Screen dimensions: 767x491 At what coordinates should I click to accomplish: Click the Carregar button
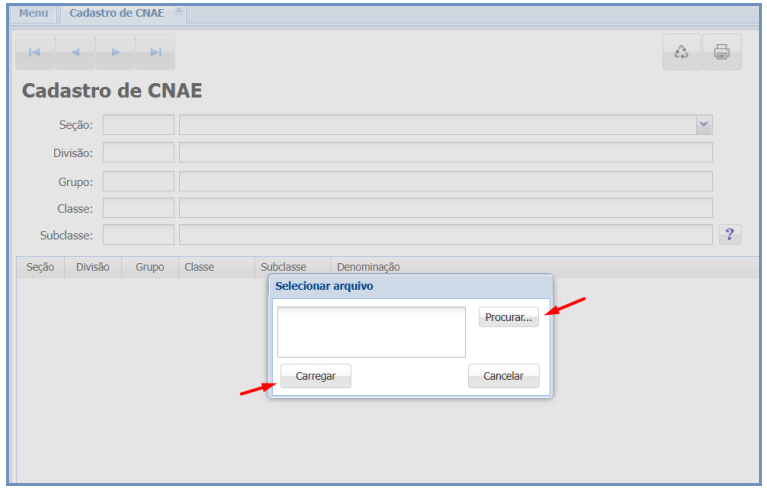315,376
